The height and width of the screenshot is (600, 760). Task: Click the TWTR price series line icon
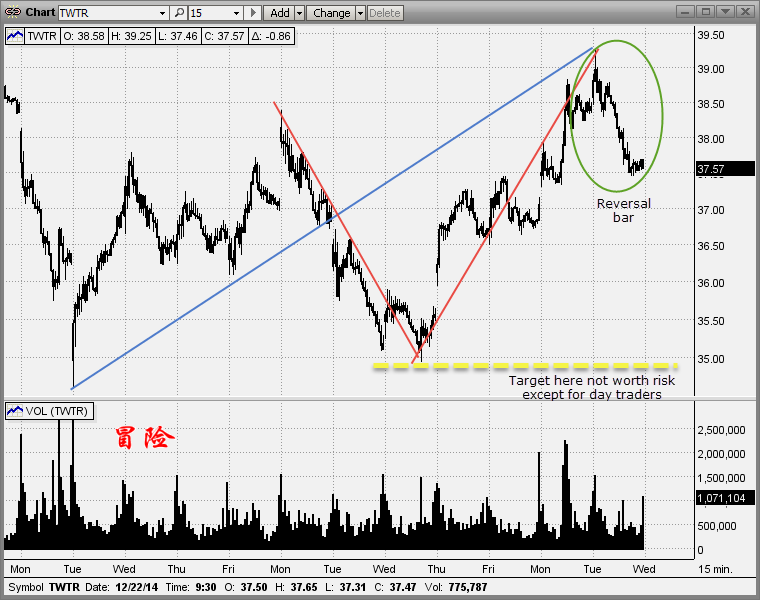click(x=15, y=36)
